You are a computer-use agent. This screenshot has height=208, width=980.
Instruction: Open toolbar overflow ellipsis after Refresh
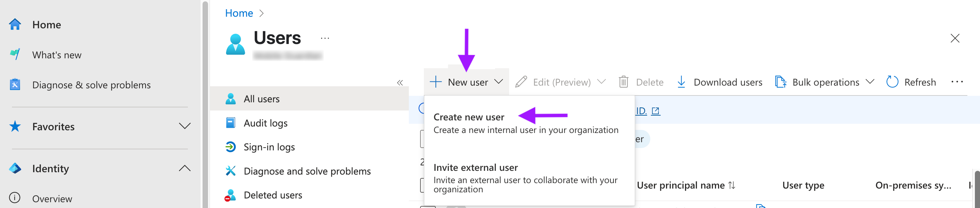(x=957, y=82)
